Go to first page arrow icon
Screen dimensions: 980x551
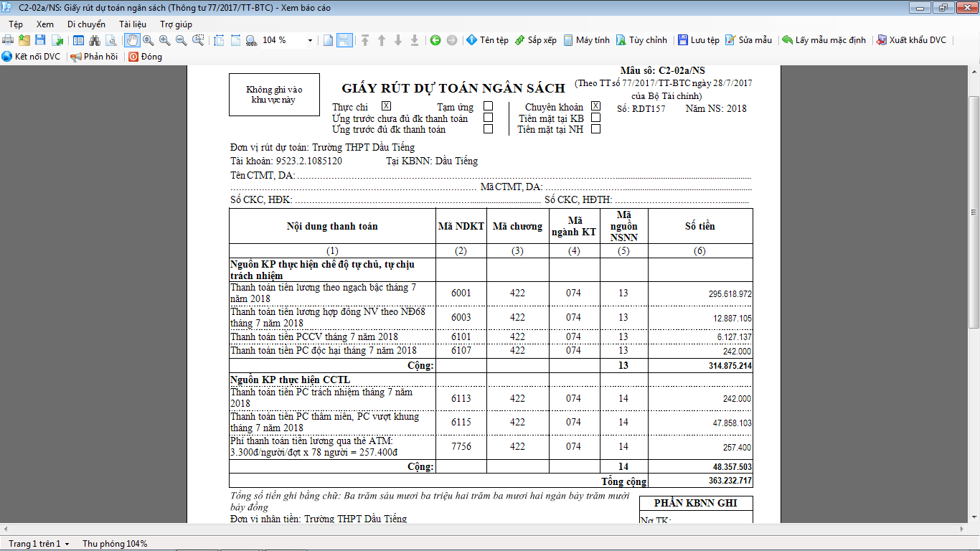coord(365,40)
